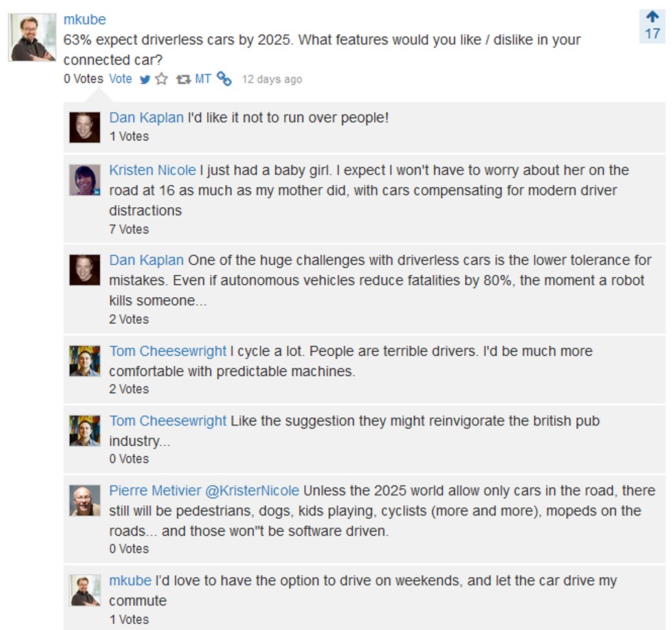The width and height of the screenshot is (672, 630).
Task: Click Pierre Metivier's name link
Action: point(155,491)
